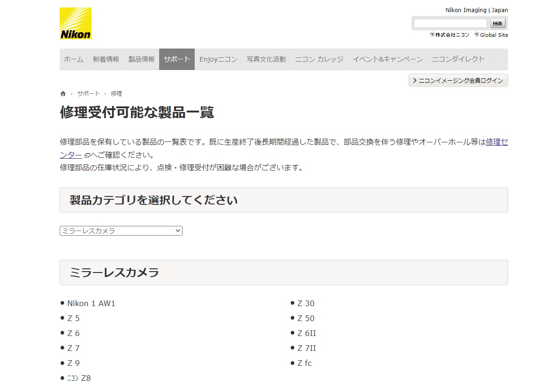Open the 新着情報 menu tab
Viewport: 552px width, 392px height.
click(106, 59)
